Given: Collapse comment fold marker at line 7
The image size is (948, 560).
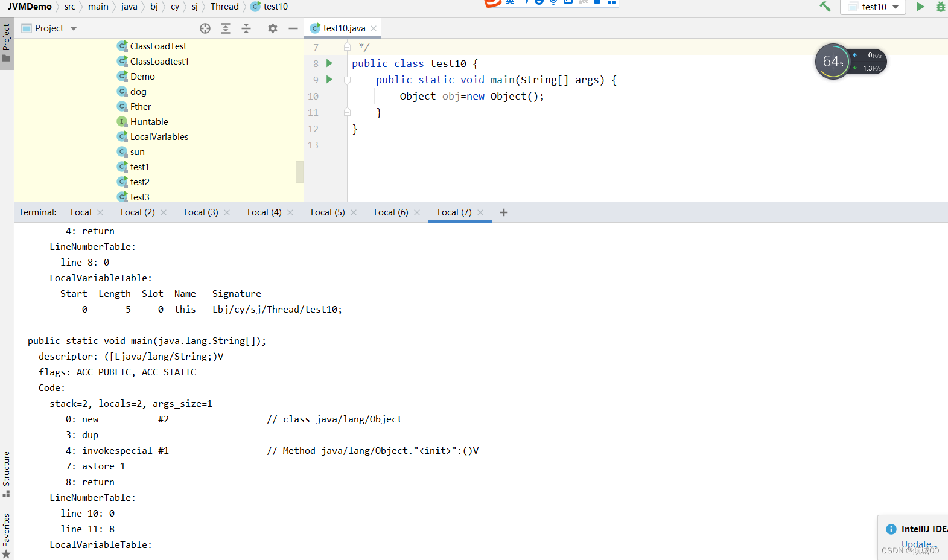Looking at the screenshot, I should coord(347,46).
